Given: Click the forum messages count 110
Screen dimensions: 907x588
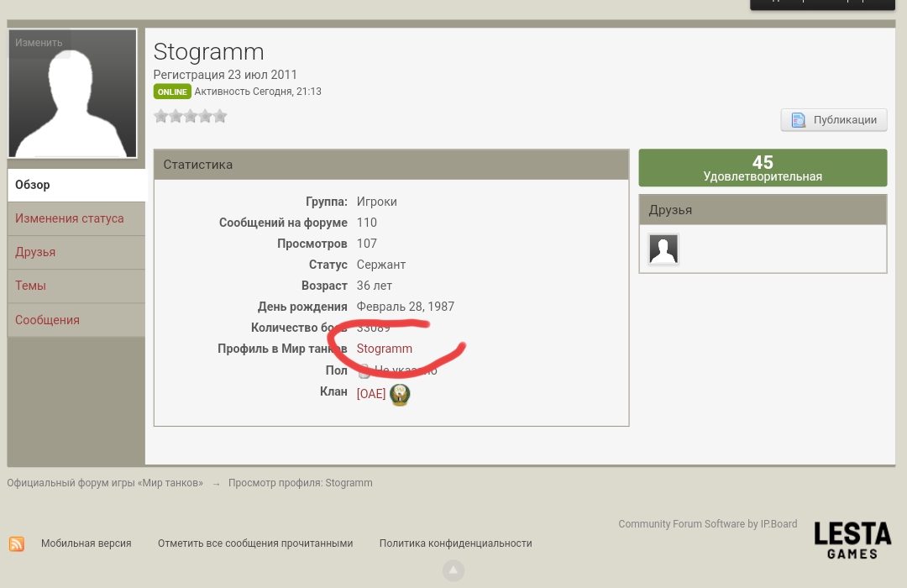Looking at the screenshot, I should click(367, 223).
